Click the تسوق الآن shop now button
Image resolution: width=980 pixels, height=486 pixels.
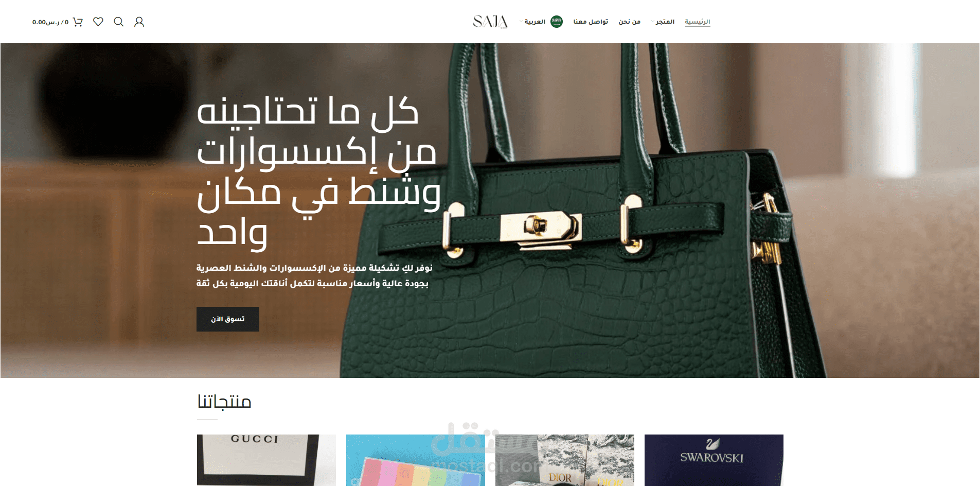[x=228, y=319]
